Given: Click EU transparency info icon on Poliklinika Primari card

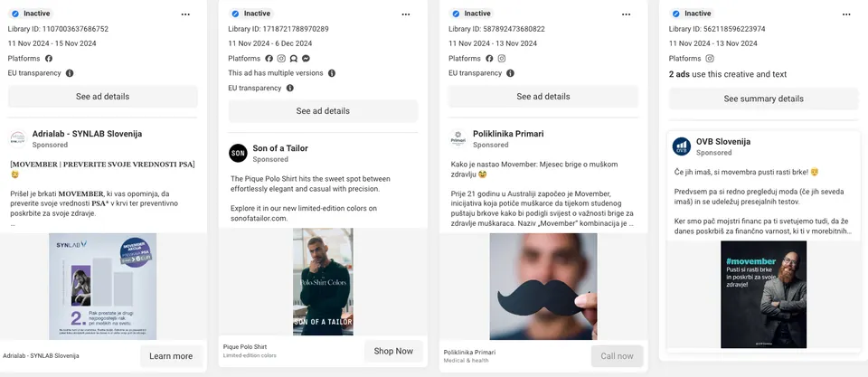Looking at the screenshot, I should [510, 73].
